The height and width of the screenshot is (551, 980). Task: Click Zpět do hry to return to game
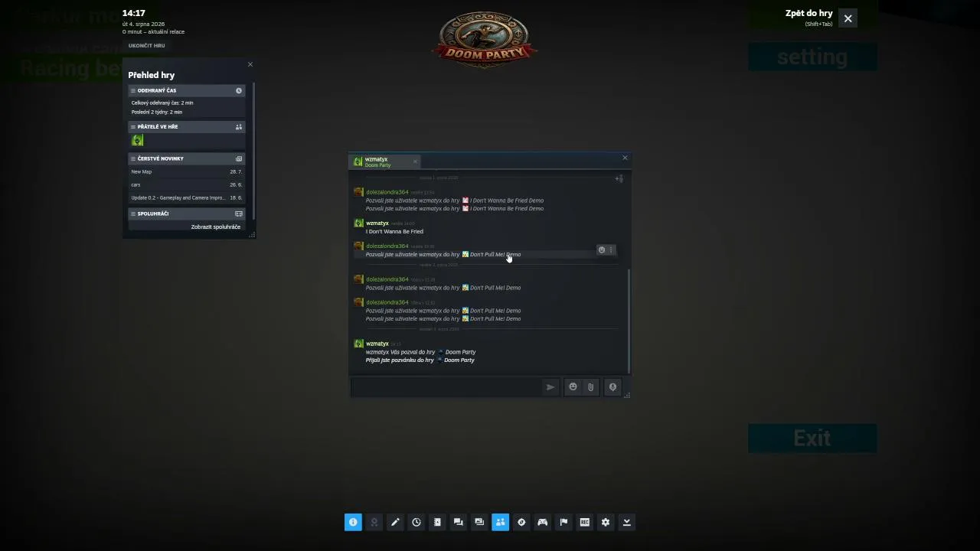click(x=808, y=13)
